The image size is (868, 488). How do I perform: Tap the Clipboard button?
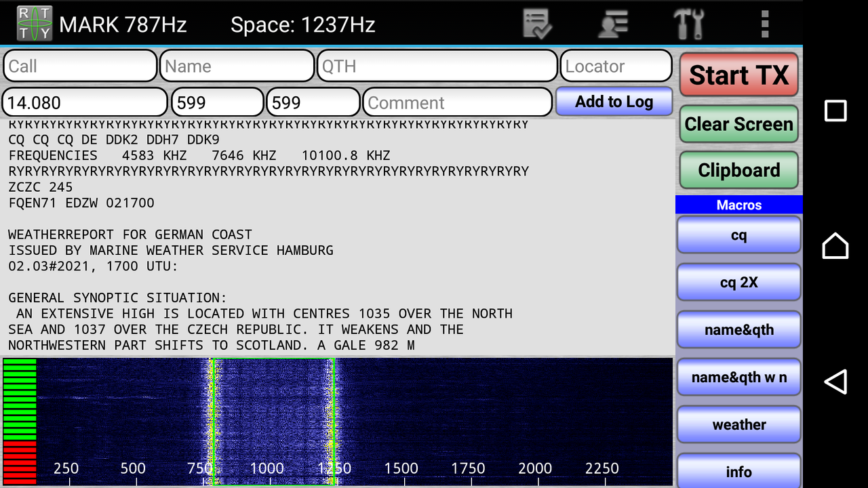739,170
